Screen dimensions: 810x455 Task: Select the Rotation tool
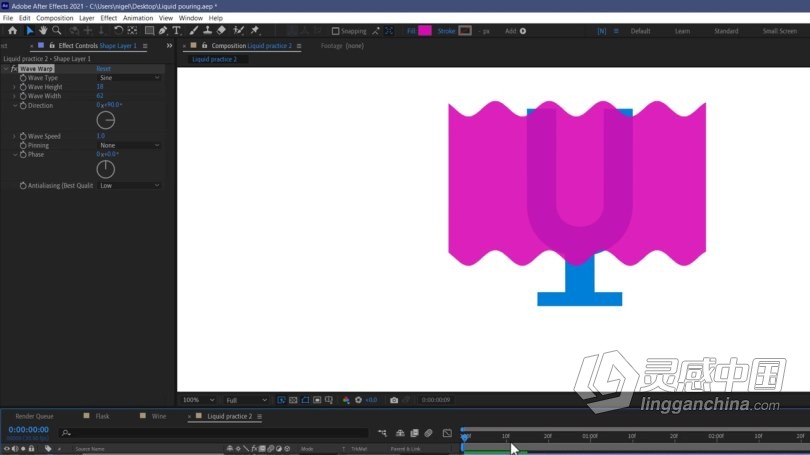point(118,30)
